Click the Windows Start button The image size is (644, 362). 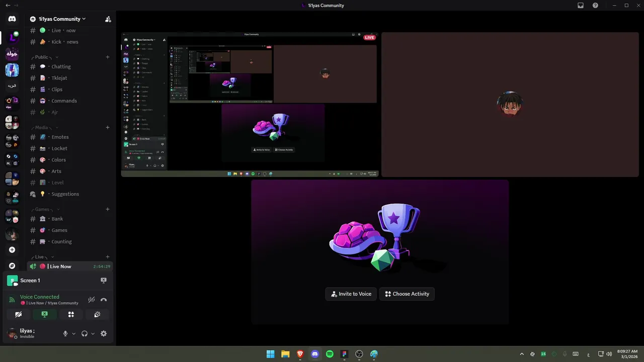270,354
